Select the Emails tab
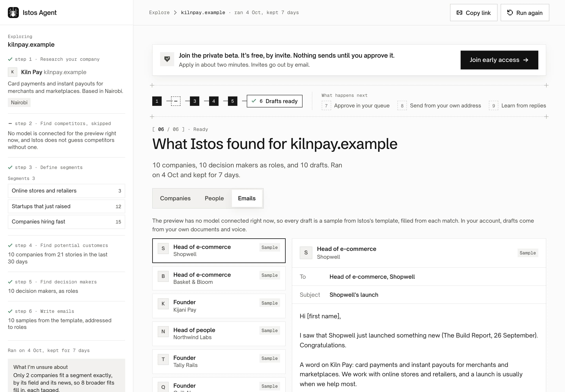This screenshot has width=565, height=392. pyautogui.click(x=247, y=199)
